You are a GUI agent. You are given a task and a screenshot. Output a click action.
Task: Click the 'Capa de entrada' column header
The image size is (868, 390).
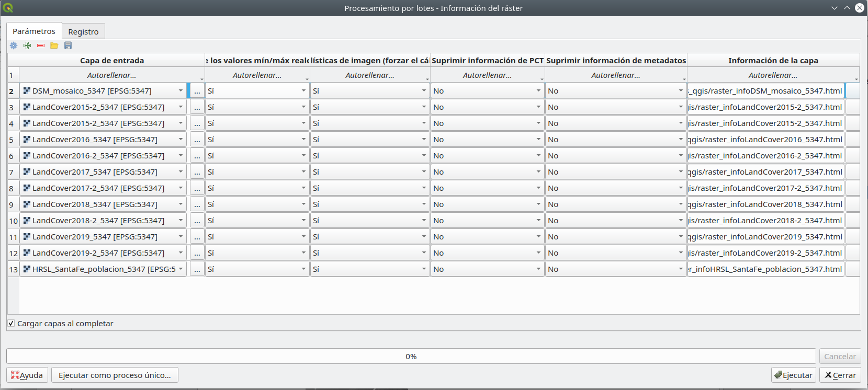[112, 60]
